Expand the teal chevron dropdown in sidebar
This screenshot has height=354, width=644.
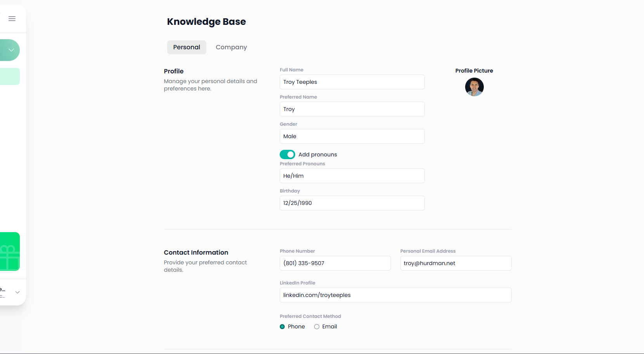[x=11, y=50]
